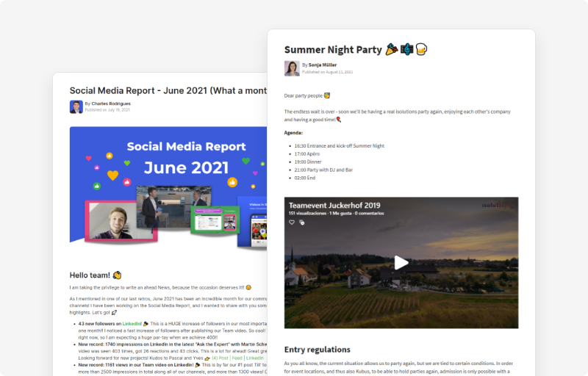Click the New record: 1740 impressions bullet
The width and height of the screenshot is (588, 376).
173,351
